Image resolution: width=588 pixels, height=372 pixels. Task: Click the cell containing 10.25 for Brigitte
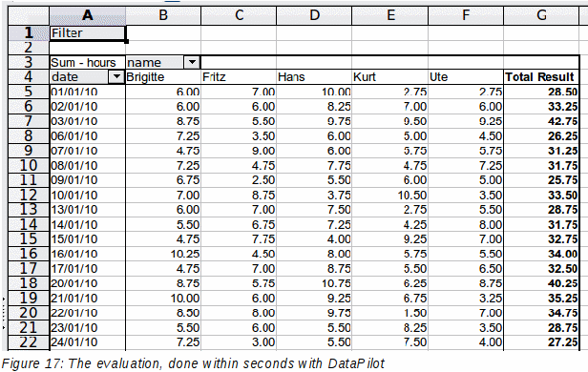[x=163, y=254]
